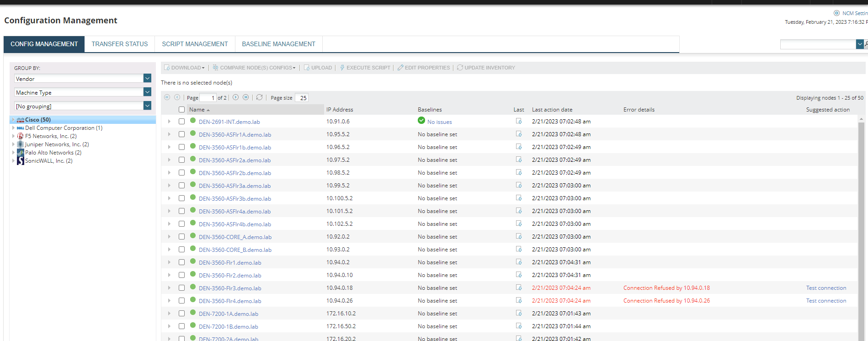Open DEN-3560-CORE_A.demo.lab node link

pyautogui.click(x=235, y=237)
